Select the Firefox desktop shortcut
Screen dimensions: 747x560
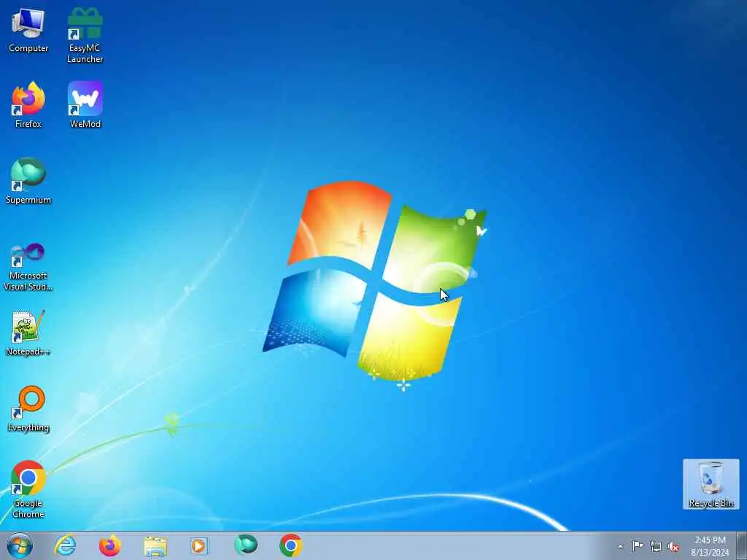[28, 105]
